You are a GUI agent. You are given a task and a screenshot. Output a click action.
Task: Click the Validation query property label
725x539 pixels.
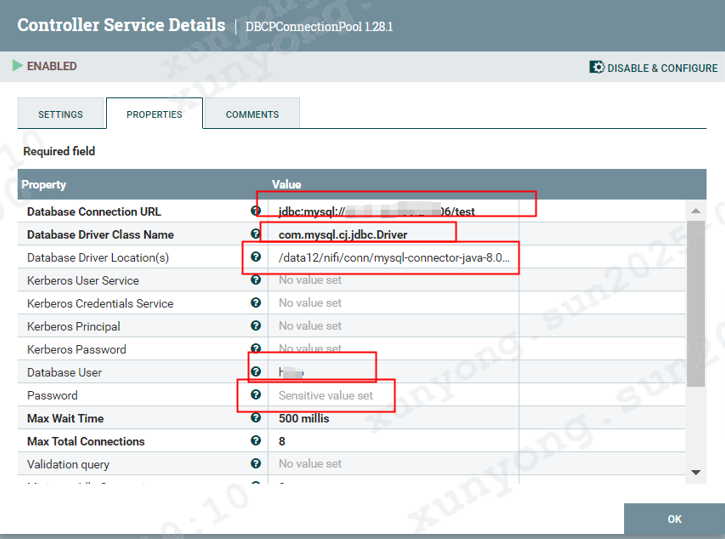[68, 464]
